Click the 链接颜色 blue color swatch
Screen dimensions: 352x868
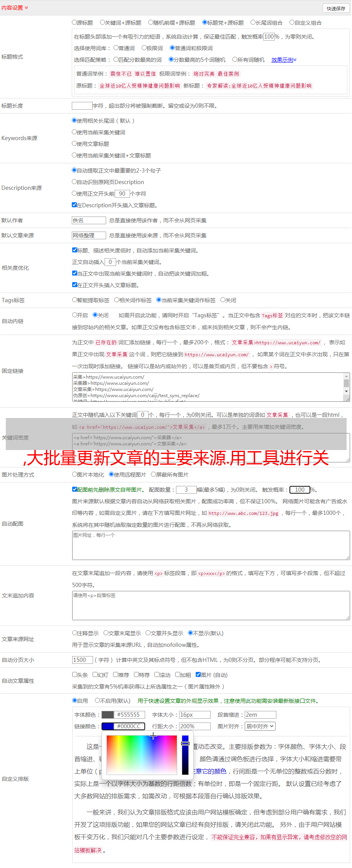coord(108,726)
